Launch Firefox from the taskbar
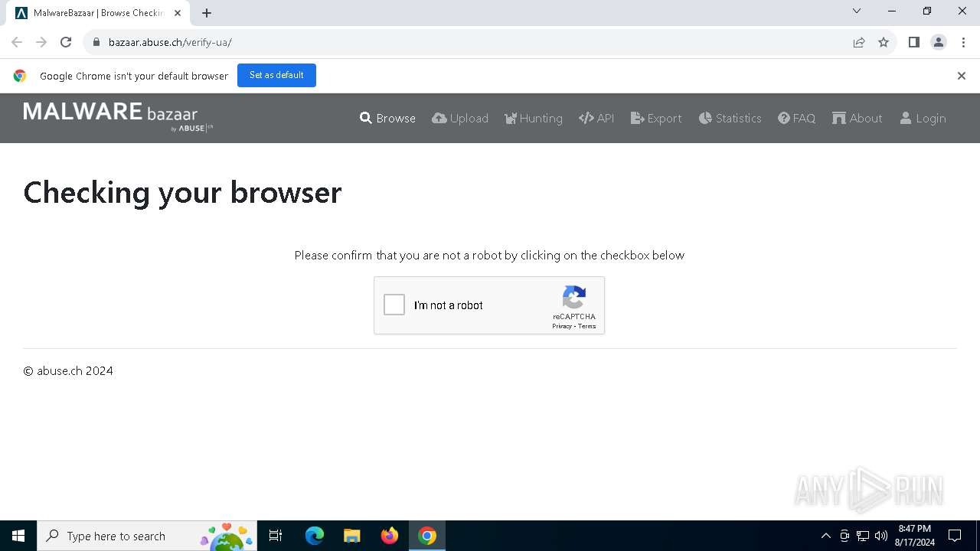980x551 pixels. (x=390, y=536)
